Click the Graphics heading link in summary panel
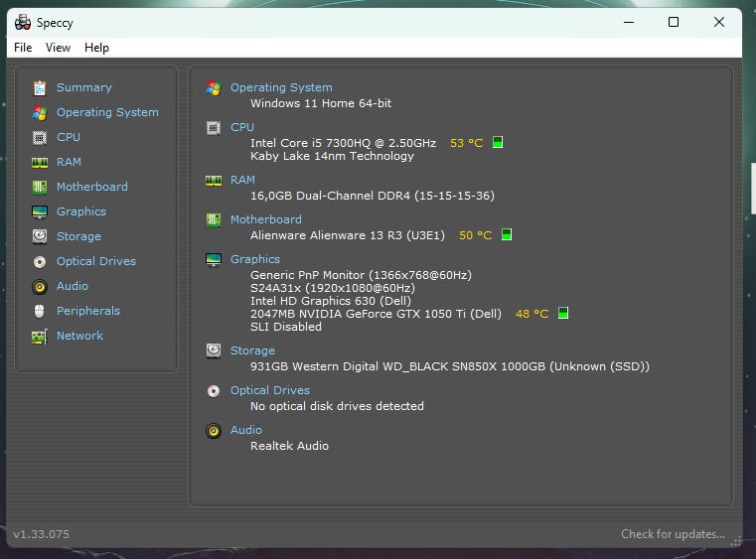The image size is (756, 559). click(255, 259)
